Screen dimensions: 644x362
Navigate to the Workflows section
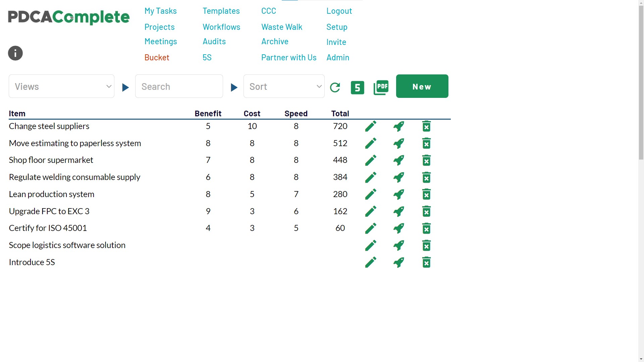(221, 26)
